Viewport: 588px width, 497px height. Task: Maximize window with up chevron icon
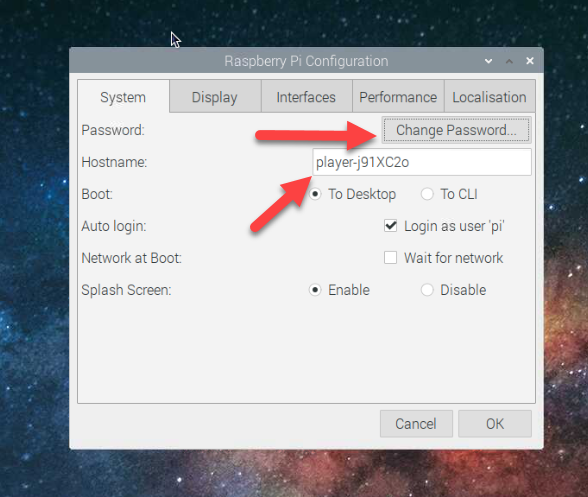click(509, 61)
